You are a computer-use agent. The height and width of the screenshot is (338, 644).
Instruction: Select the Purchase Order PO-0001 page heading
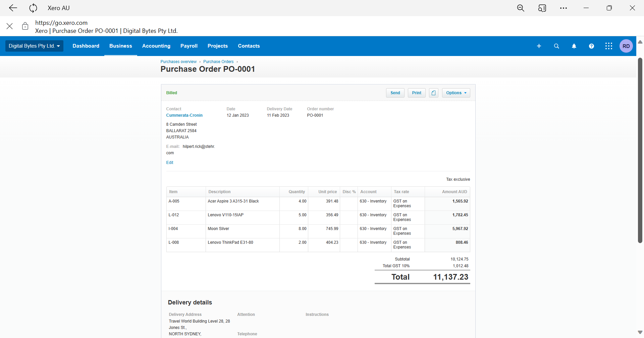(208, 69)
